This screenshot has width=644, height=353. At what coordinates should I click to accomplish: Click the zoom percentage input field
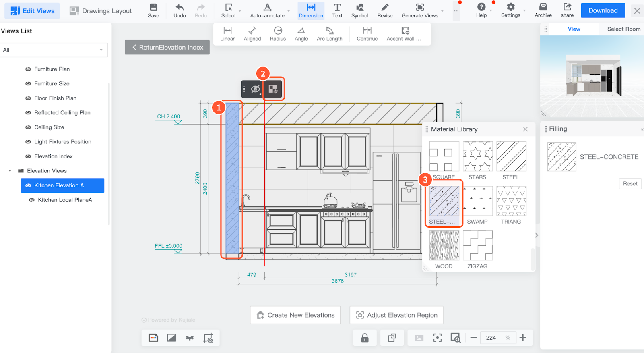(x=491, y=338)
